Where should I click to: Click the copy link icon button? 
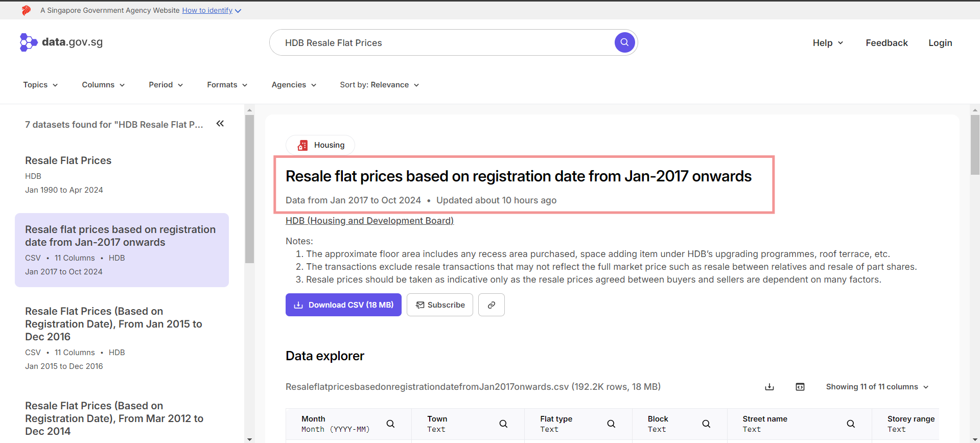(x=491, y=305)
